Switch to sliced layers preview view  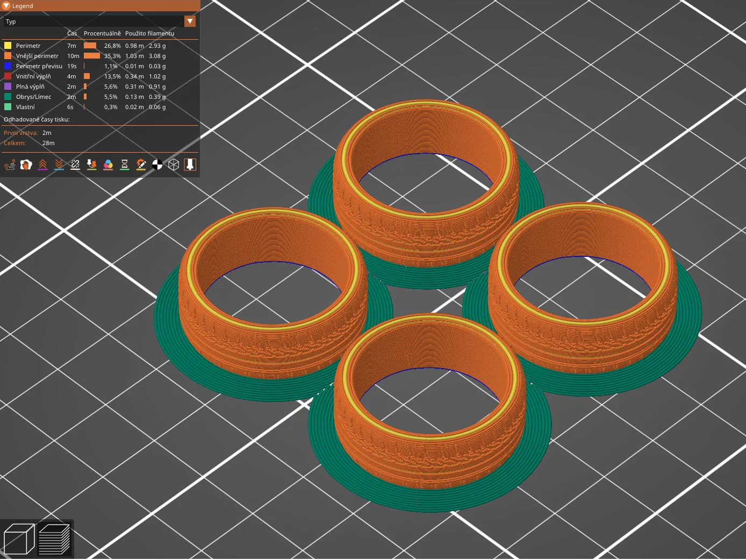54,539
